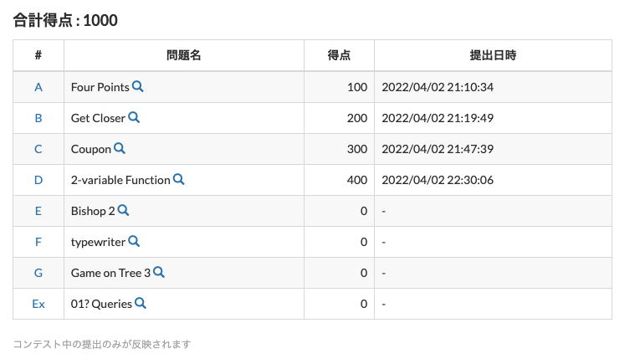
Task: Go to problem C link
Action: pos(38,149)
